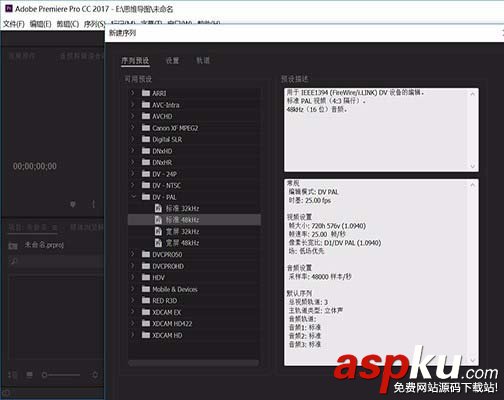Click the Add Marker icon in the Source monitor

[x=73, y=204]
